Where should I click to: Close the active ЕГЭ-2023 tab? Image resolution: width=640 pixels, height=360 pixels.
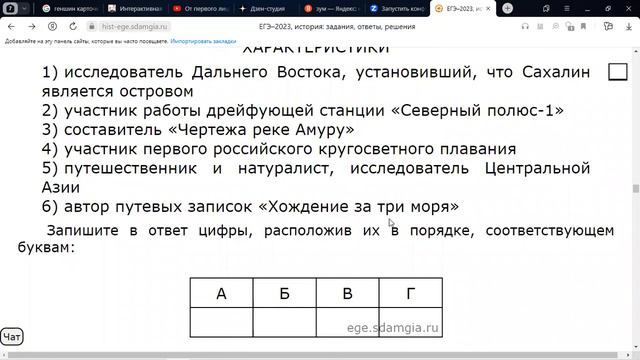[x=488, y=8]
